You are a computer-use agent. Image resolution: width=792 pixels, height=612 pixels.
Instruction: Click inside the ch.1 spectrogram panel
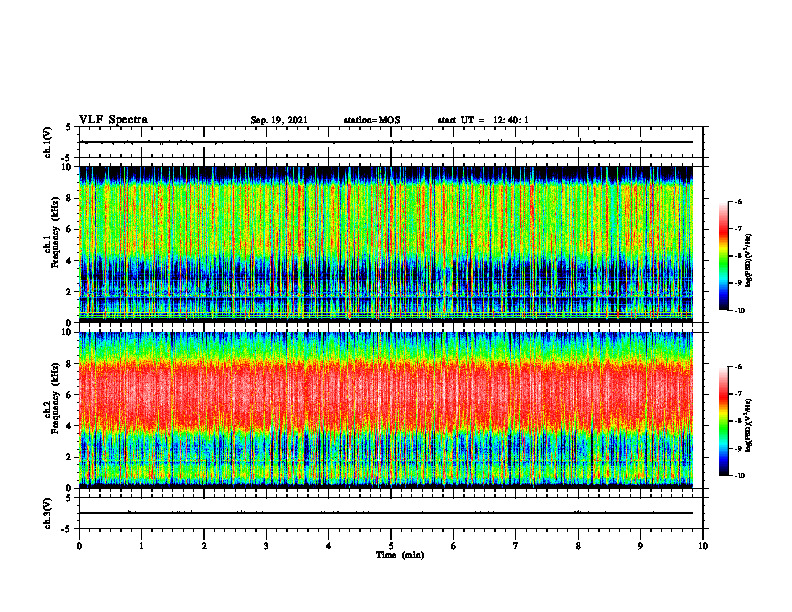click(386, 244)
